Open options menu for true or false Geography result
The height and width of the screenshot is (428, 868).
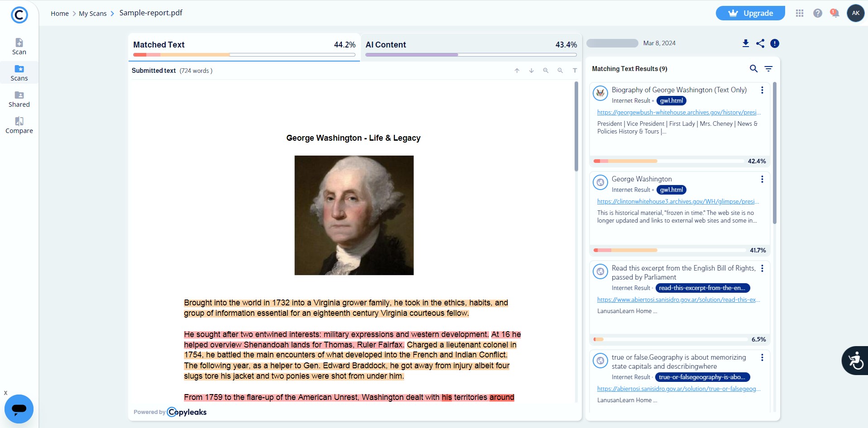762,357
